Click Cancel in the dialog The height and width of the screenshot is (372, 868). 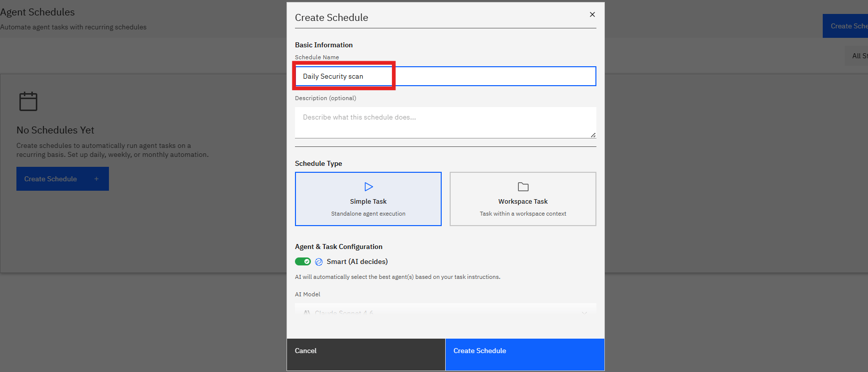point(366,355)
